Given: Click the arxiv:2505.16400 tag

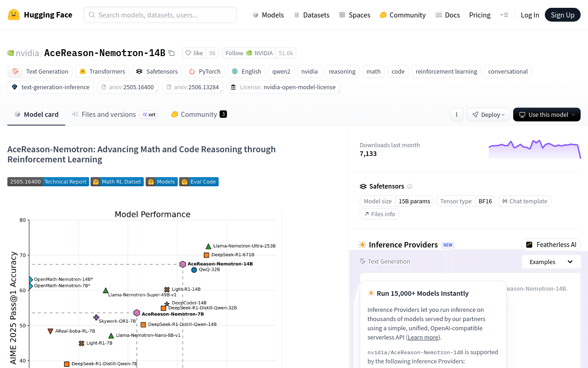Looking at the screenshot, I should click(128, 87).
